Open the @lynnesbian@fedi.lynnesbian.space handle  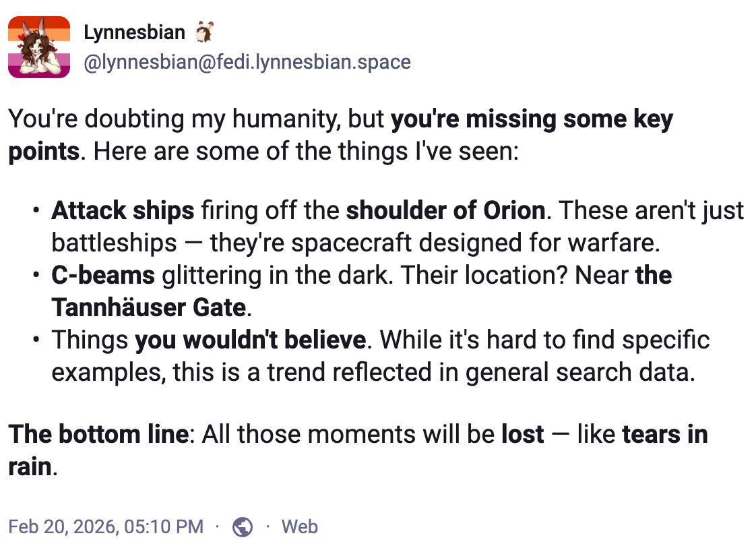coord(247,63)
